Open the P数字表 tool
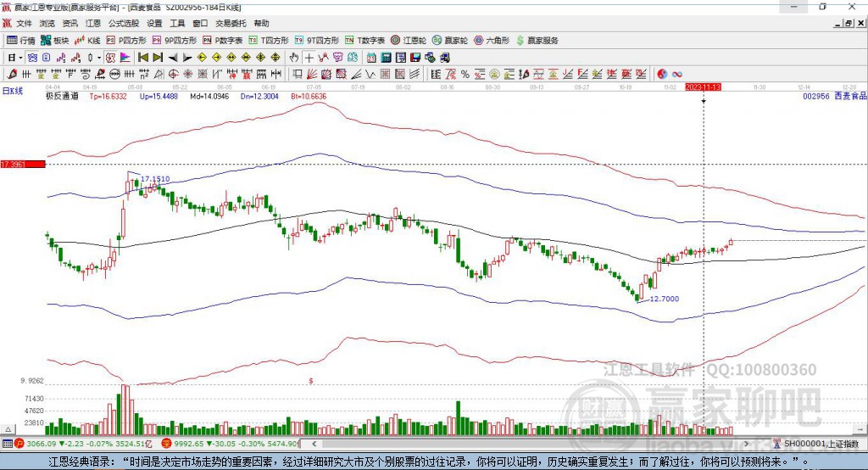This screenshot has width=868, height=470. pyautogui.click(x=223, y=41)
